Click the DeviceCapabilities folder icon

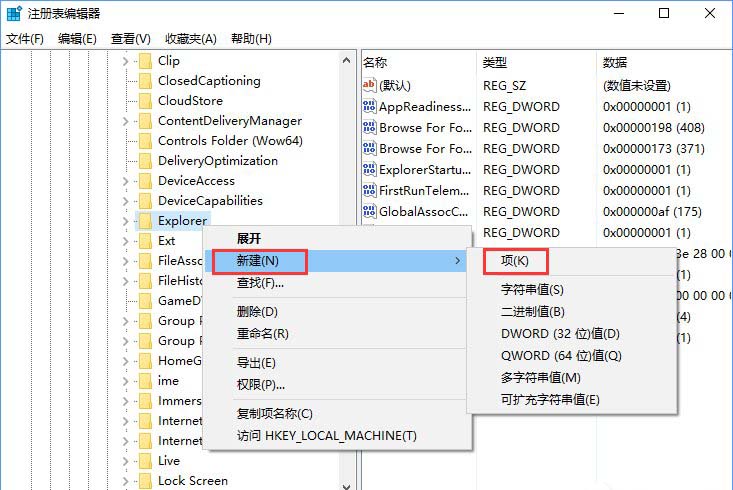click(x=146, y=201)
